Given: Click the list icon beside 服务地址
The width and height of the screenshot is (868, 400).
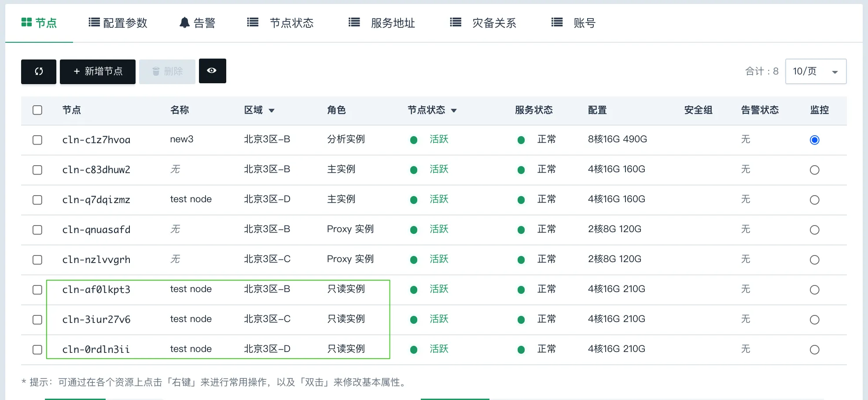Looking at the screenshot, I should point(354,22).
